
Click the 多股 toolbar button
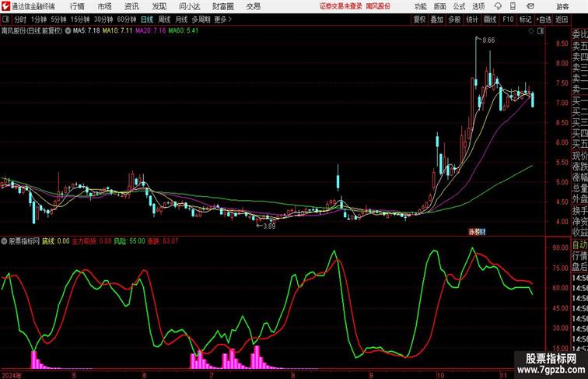[x=454, y=19]
